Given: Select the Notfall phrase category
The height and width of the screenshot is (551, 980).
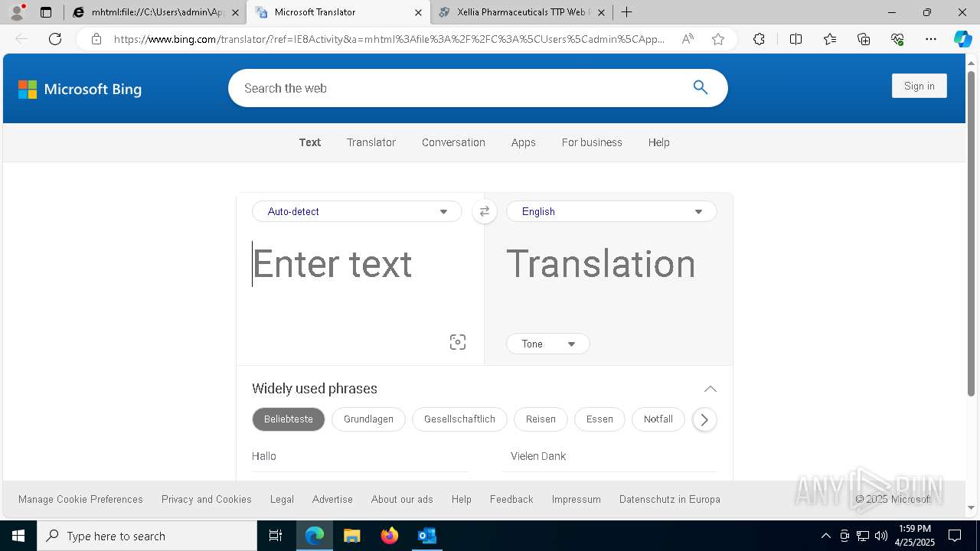Looking at the screenshot, I should (658, 419).
